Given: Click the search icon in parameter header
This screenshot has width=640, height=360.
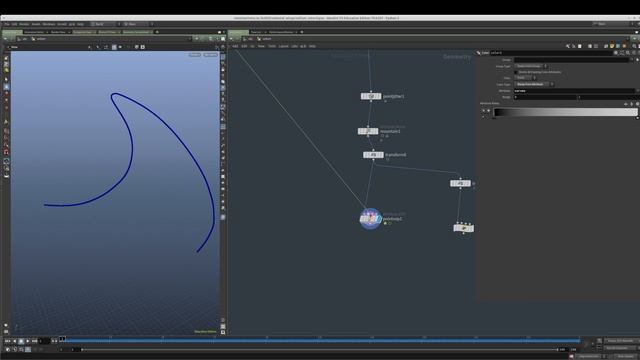Looking at the screenshot, I should pyautogui.click(x=628, y=53).
